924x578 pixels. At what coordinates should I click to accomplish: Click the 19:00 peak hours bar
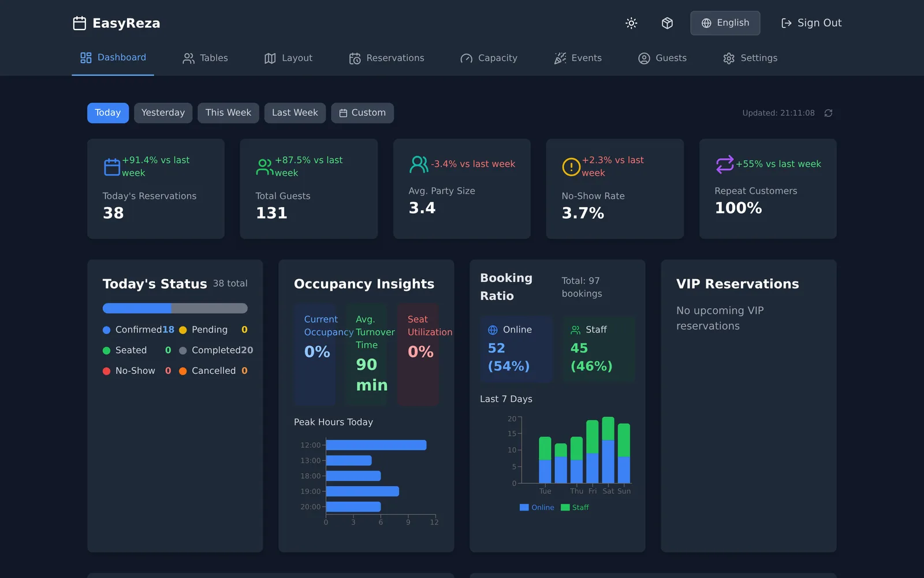pos(363,491)
